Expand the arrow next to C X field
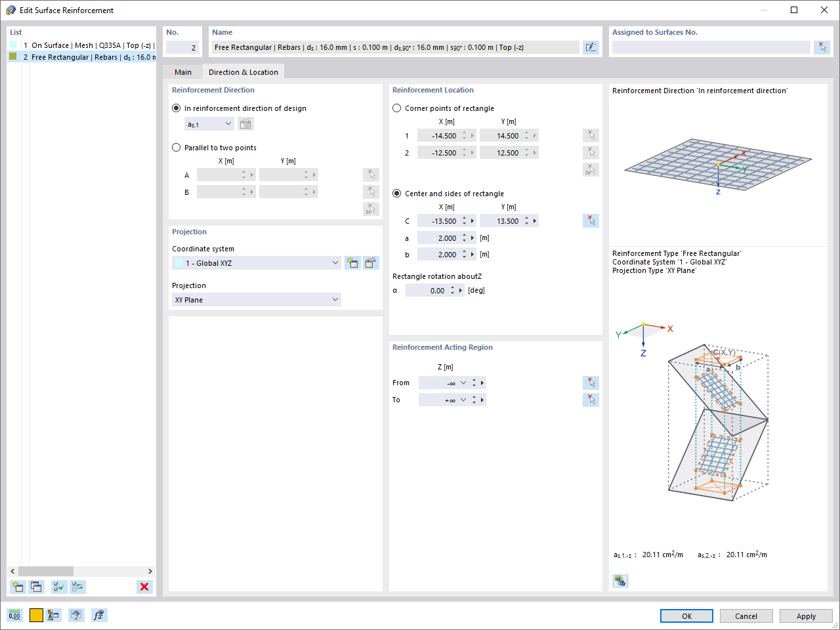 (472, 221)
